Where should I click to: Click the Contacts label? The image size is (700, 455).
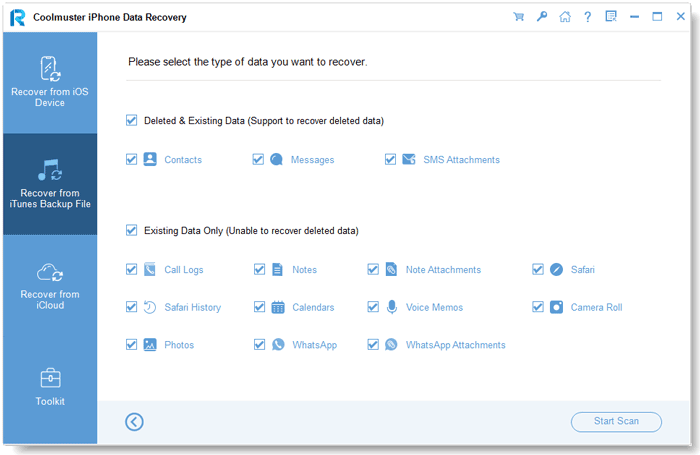point(183,160)
